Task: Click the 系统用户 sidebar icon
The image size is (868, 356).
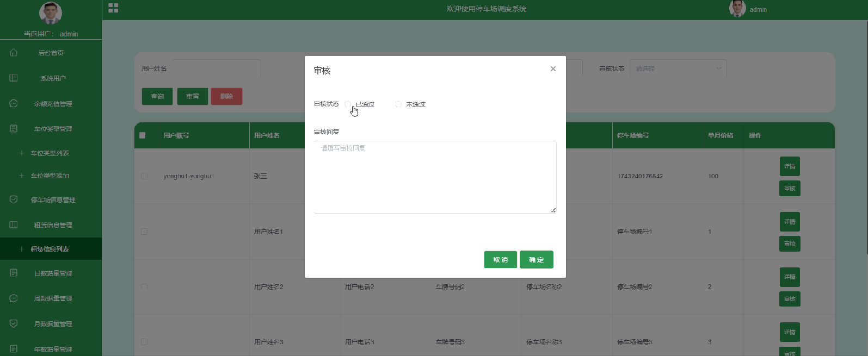Action: click(14, 78)
